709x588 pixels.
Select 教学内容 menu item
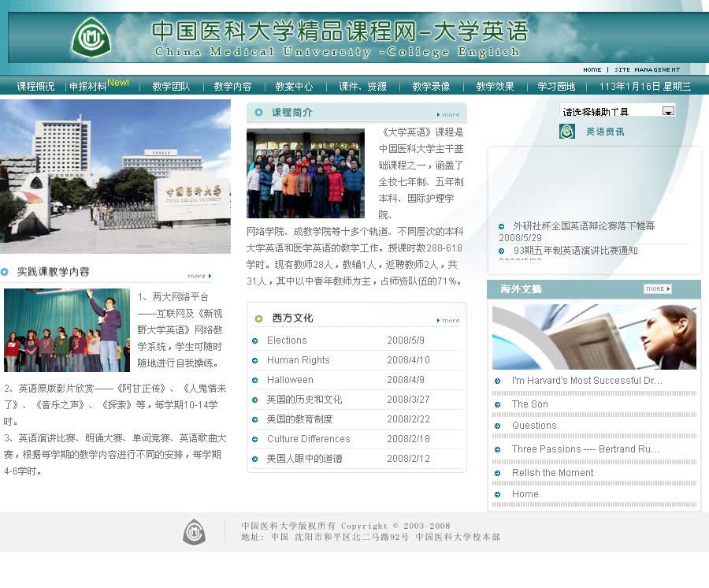point(232,87)
